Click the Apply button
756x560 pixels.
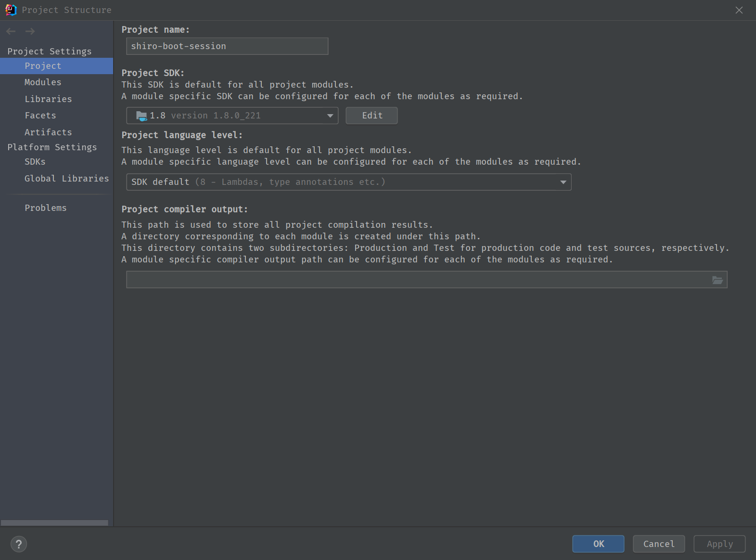(719, 544)
